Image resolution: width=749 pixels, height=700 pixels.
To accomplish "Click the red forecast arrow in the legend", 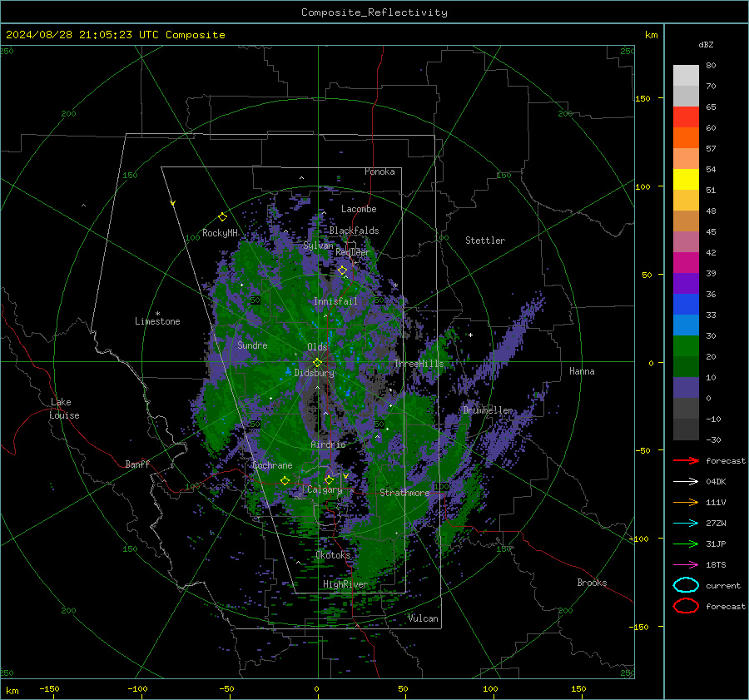I will tap(686, 460).
